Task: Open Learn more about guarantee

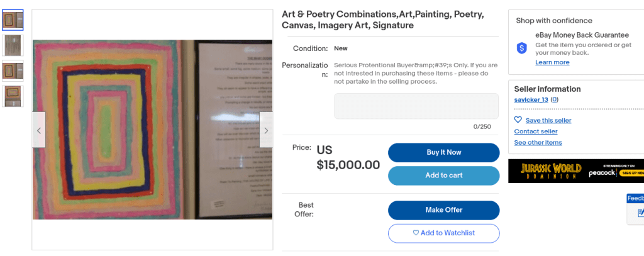Action: pos(552,62)
